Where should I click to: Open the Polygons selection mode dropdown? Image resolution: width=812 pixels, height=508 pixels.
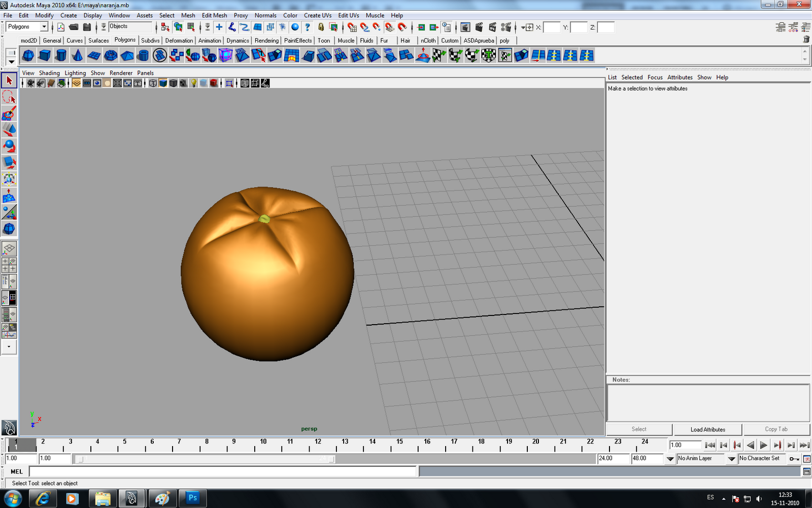[x=43, y=26]
